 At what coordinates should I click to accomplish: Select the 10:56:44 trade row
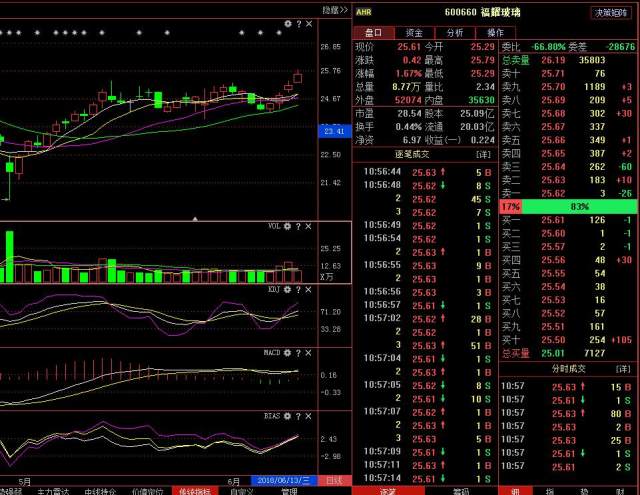coord(427,172)
